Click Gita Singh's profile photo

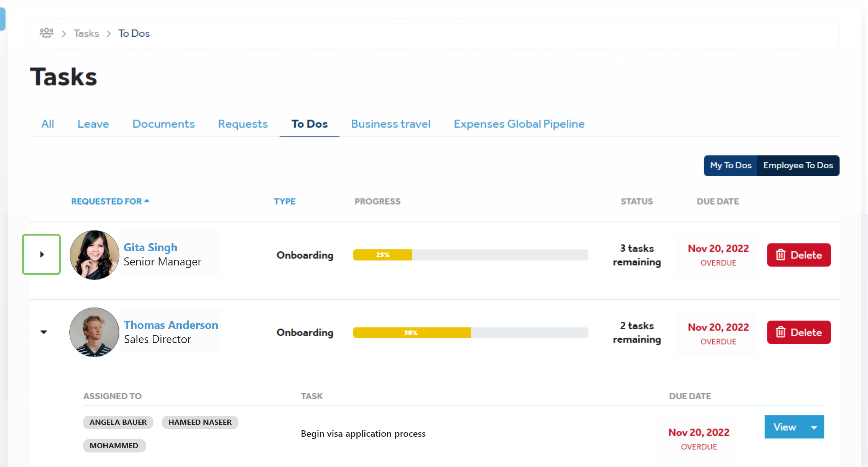pyautogui.click(x=94, y=255)
